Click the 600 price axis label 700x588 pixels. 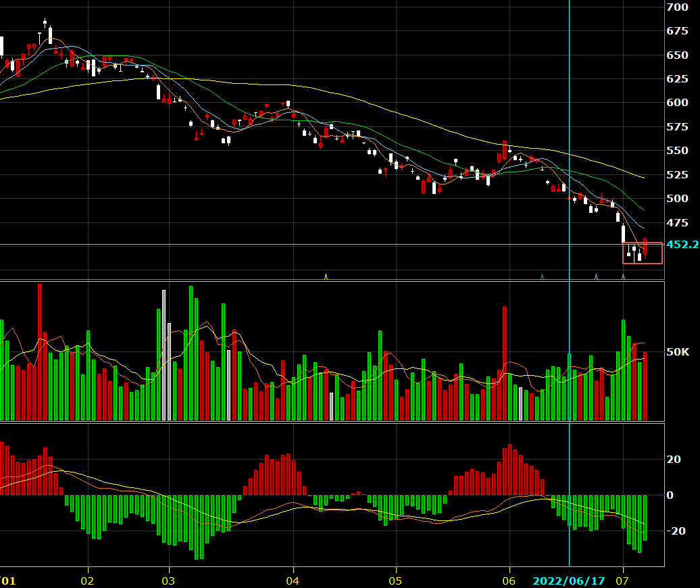click(x=677, y=102)
